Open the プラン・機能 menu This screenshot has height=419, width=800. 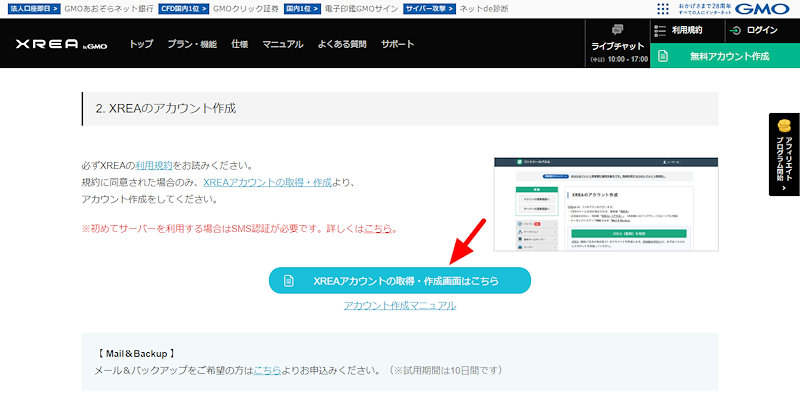click(x=192, y=45)
